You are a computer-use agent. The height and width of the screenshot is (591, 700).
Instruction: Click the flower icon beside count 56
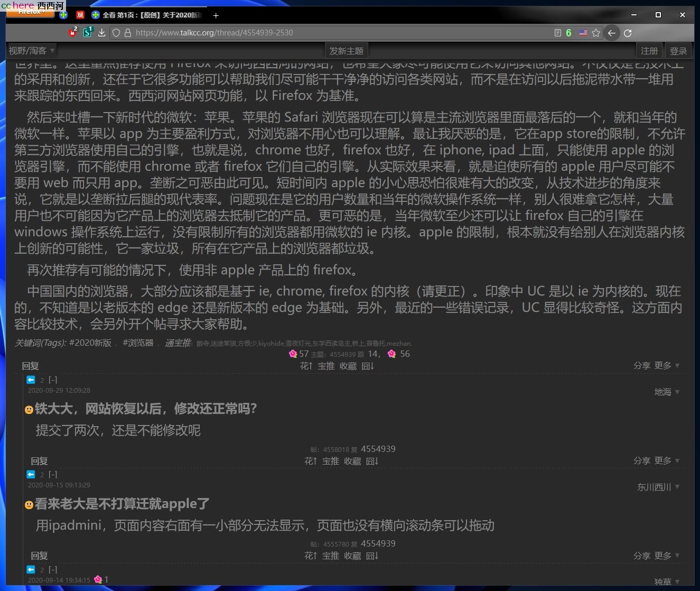[x=391, y=354]
